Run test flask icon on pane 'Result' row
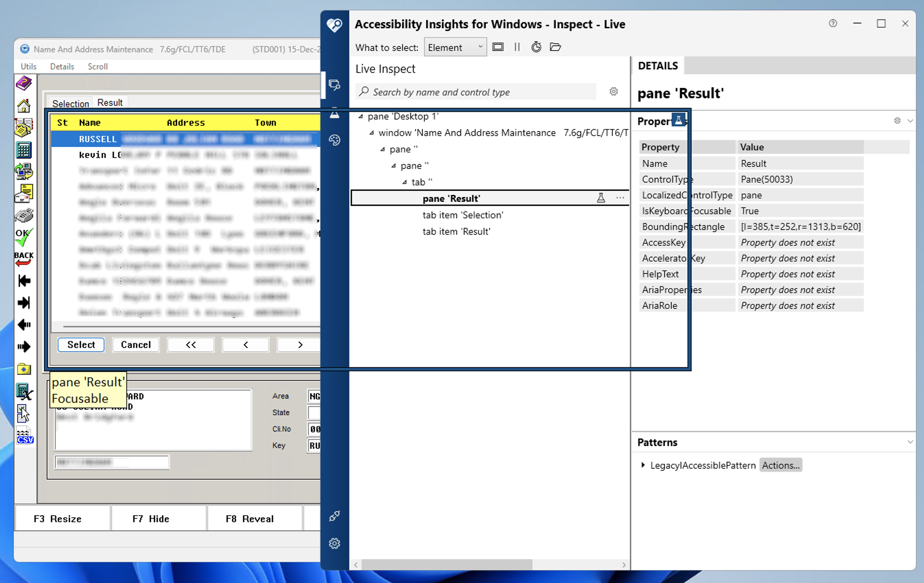The image size is (924, 583). coord(601,198)
